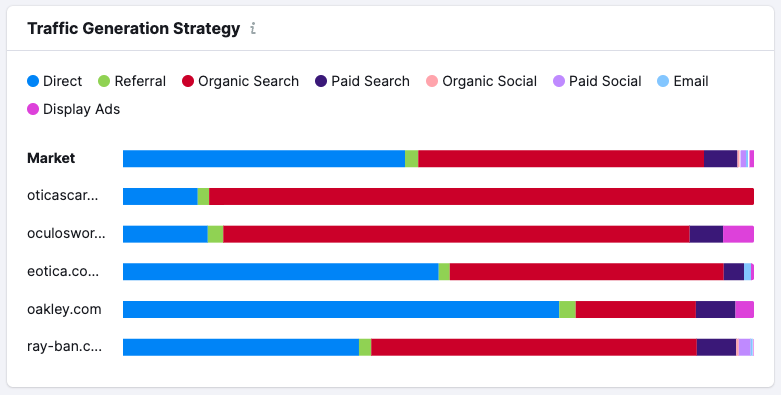Click the green Referral segment for eotica
781x395 pixels.
point(444,271)
